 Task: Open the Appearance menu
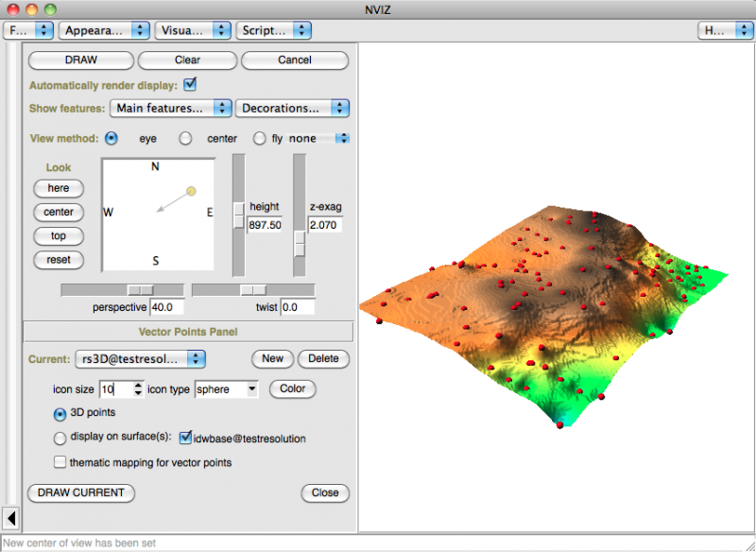tap(104, 30)
